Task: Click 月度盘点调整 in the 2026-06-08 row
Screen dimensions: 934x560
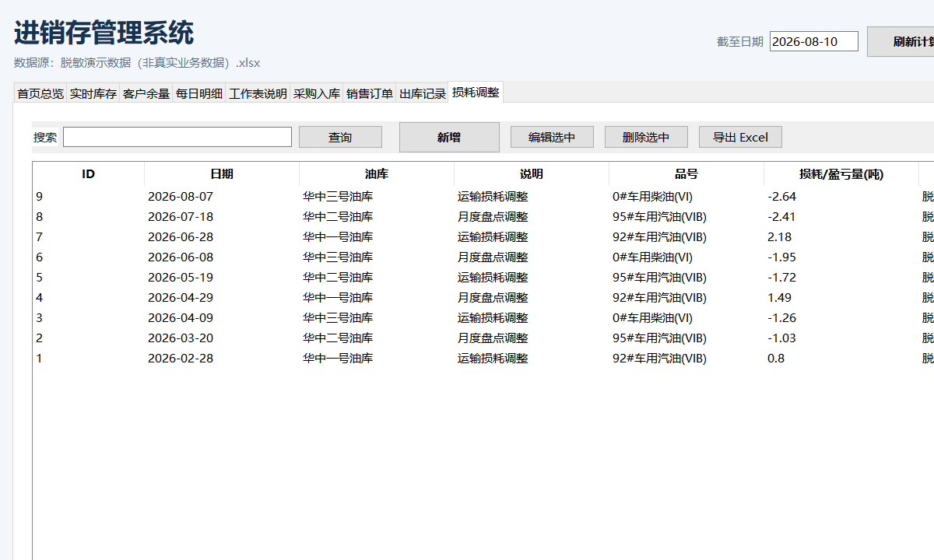Action: coord(493,257)
